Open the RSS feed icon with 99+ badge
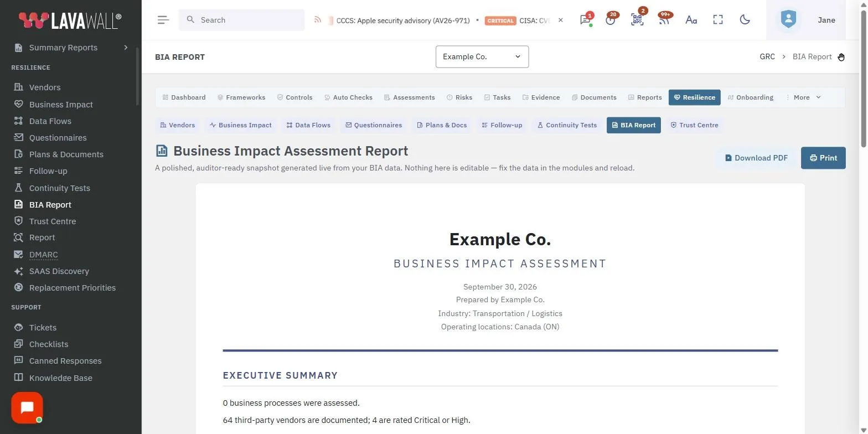 click(x=664, y=20)
